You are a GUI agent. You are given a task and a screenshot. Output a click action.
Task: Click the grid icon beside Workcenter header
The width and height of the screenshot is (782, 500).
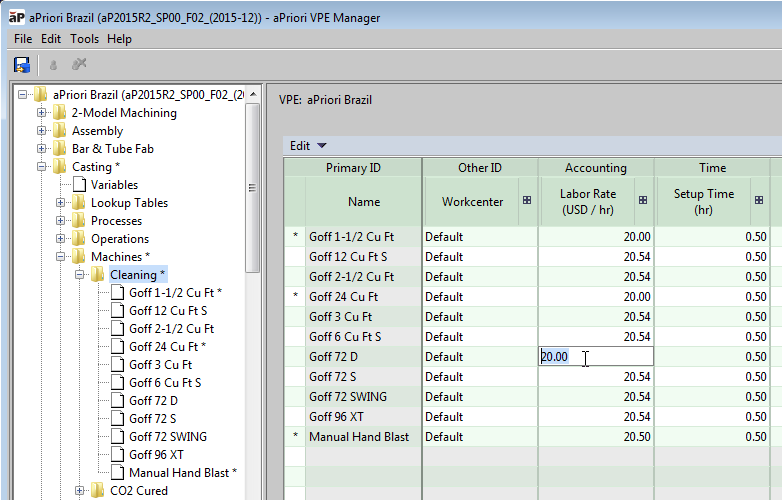click(x=526, y=201)
